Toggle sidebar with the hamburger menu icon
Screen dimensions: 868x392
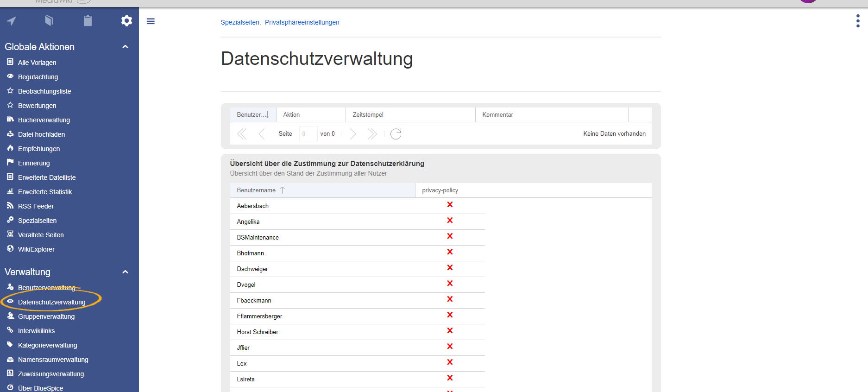(151, 21)
